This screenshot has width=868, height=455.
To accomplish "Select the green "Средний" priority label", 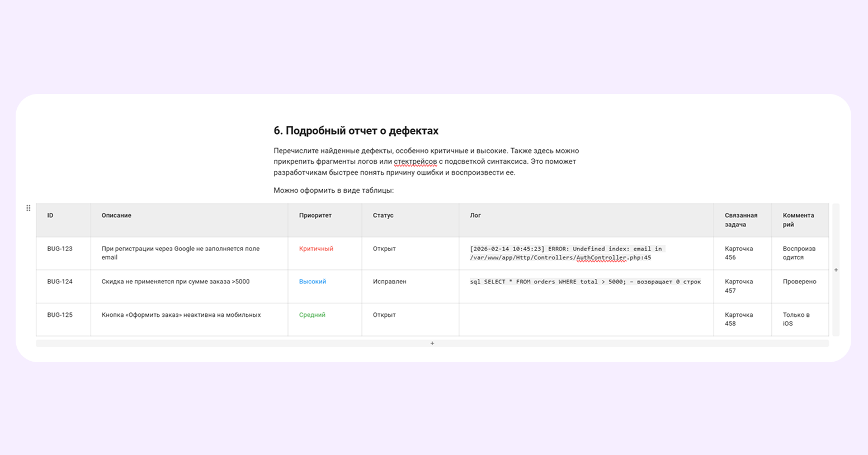I will tap(312, 315).
